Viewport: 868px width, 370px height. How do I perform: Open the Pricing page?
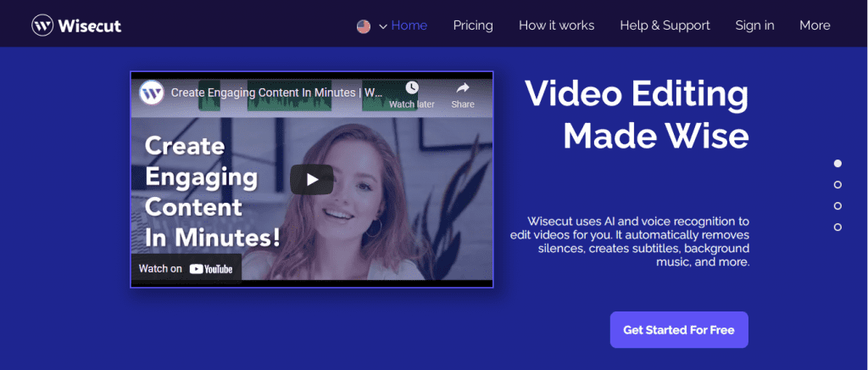tap(473, 25)
